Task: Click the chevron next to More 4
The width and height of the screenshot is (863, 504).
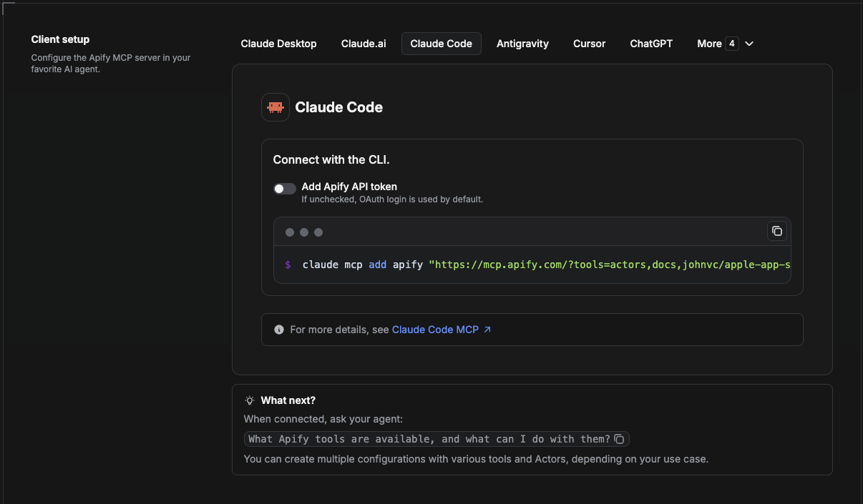Action: (x=749, y=44)
